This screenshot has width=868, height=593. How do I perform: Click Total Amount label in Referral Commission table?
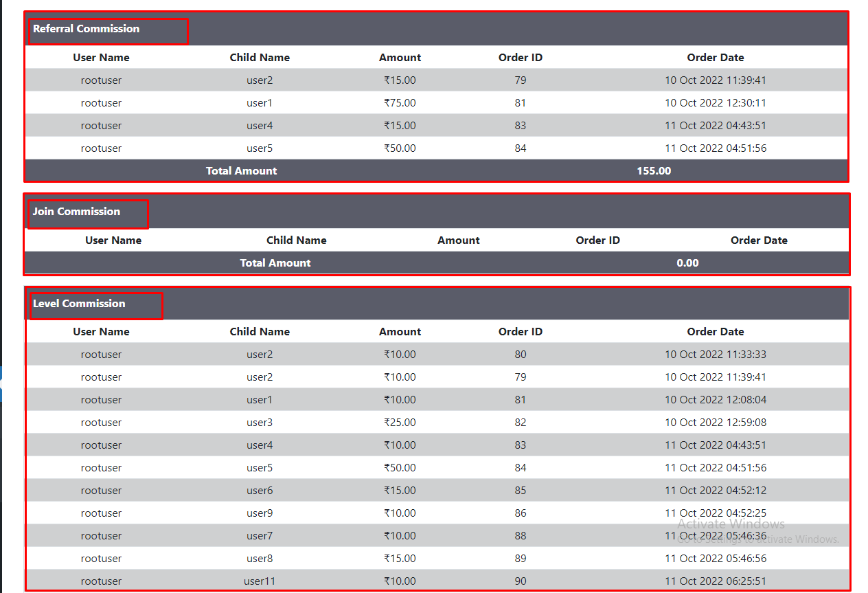coord(242,171)
